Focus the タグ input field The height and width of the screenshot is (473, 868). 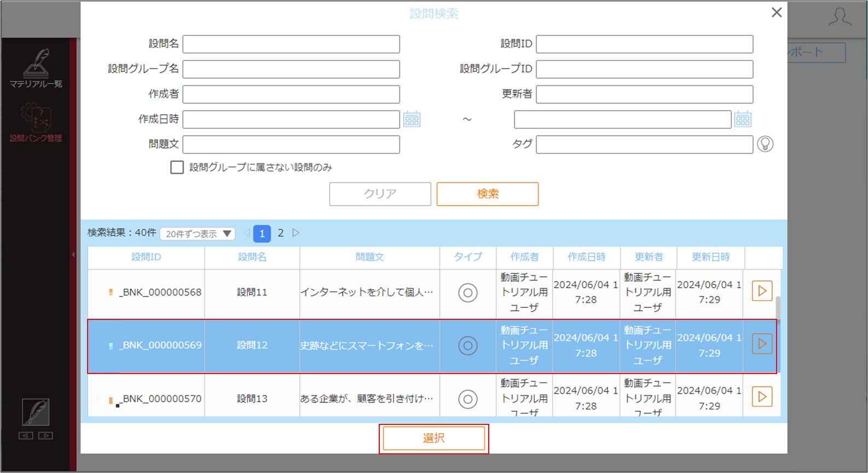tap(645, 145)
